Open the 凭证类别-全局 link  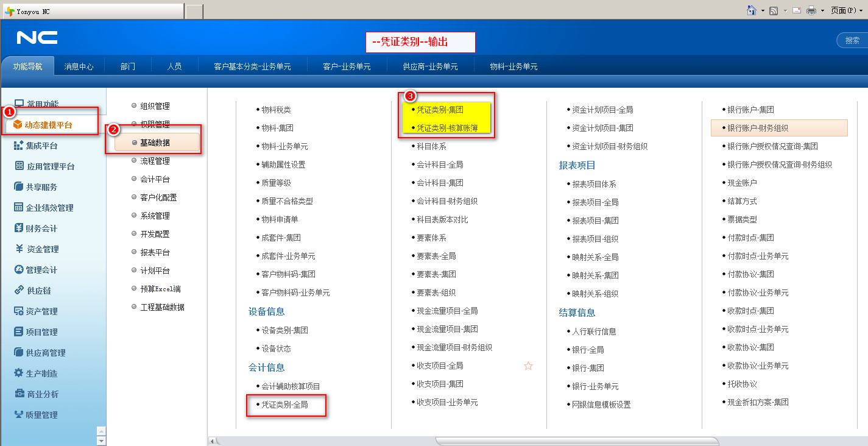[x=284, y=405]
